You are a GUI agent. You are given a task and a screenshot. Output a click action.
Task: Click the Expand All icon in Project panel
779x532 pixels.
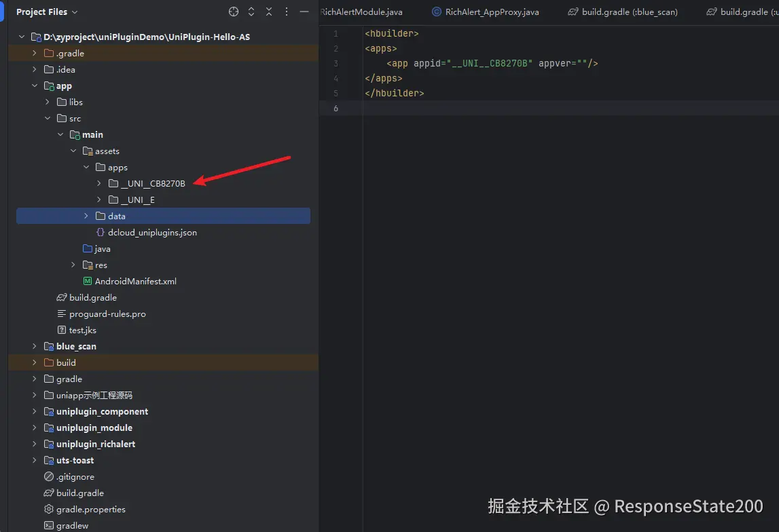[x=251, y=12]
